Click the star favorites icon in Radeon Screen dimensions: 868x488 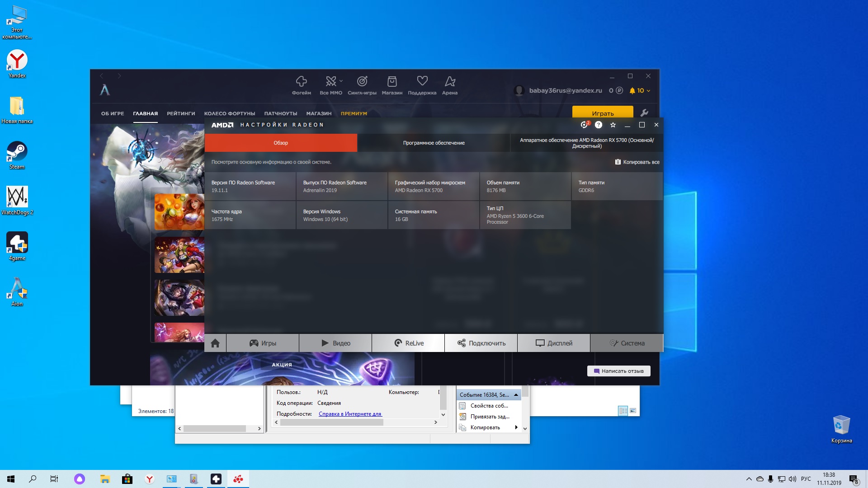[613, 125]
